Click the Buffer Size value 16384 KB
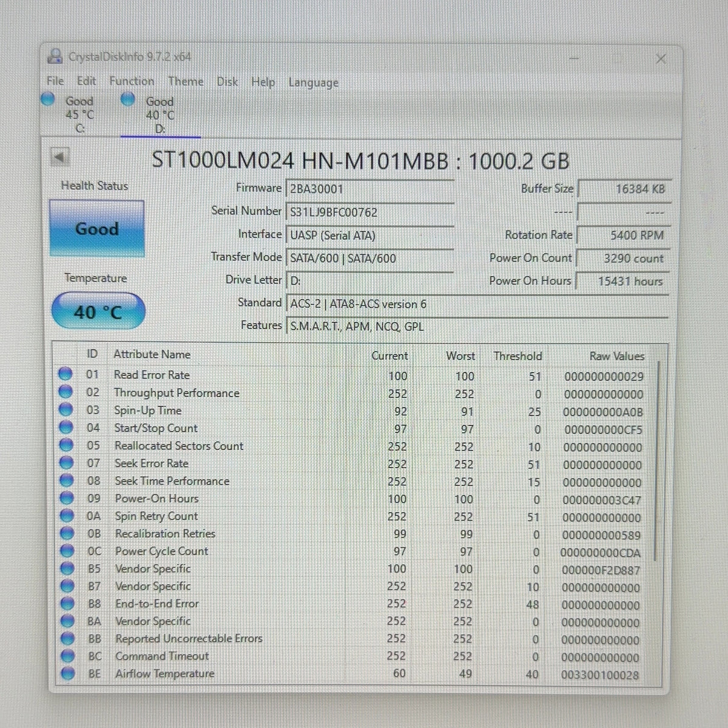This screenshot has height=728, width=728. (624, 189)
